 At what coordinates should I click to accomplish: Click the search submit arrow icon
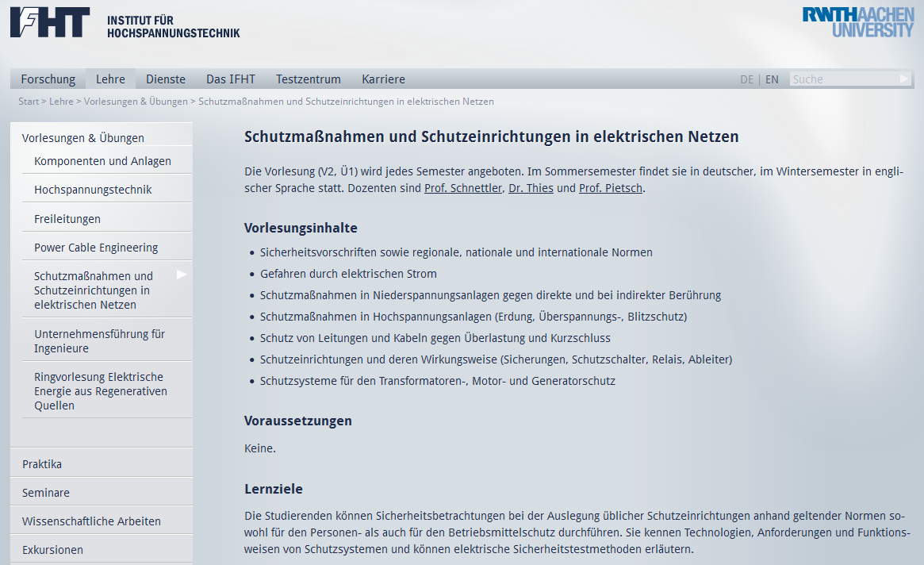[904, 79]
